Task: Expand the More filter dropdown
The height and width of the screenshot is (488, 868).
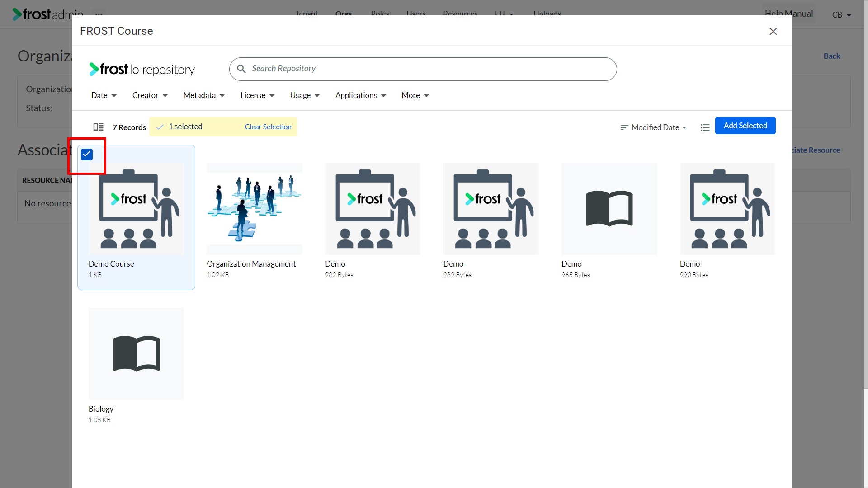Action: pos(415,95)
